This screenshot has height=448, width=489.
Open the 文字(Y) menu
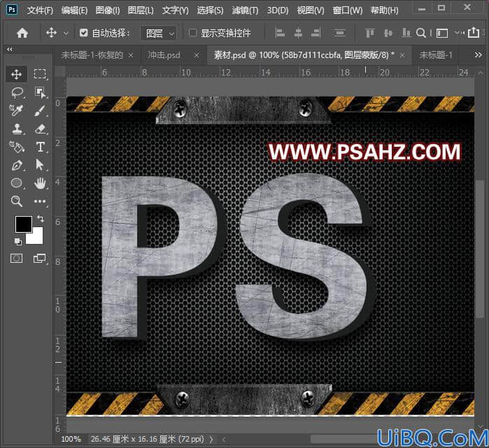176,10
